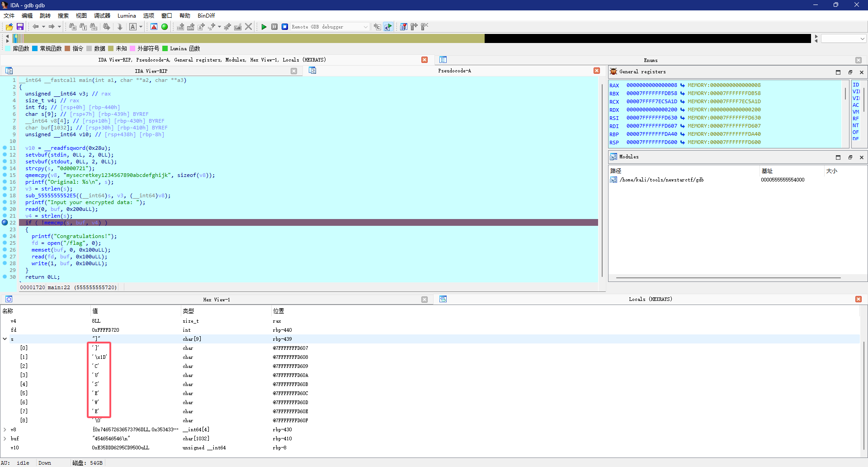This screenshot has width=868, height=467.
Task: Click the search next binoculars arrow icon
Action: [x=107, y=27]
